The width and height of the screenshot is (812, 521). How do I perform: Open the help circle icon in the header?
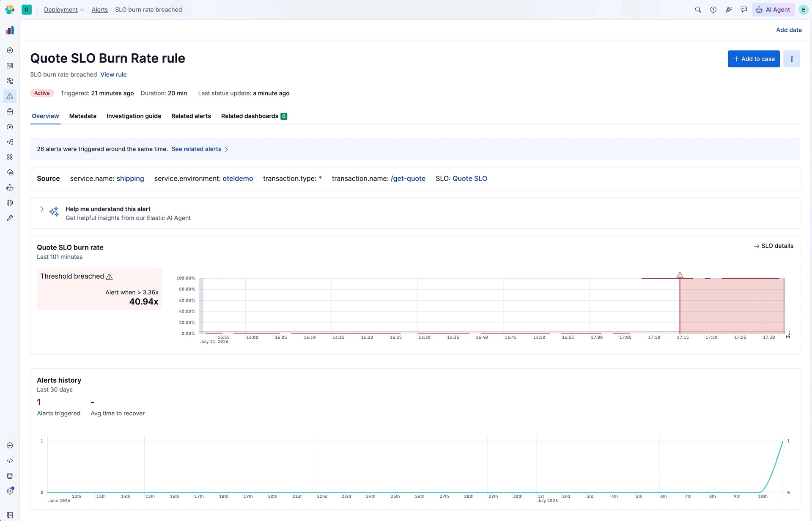(x=713, y=10)
